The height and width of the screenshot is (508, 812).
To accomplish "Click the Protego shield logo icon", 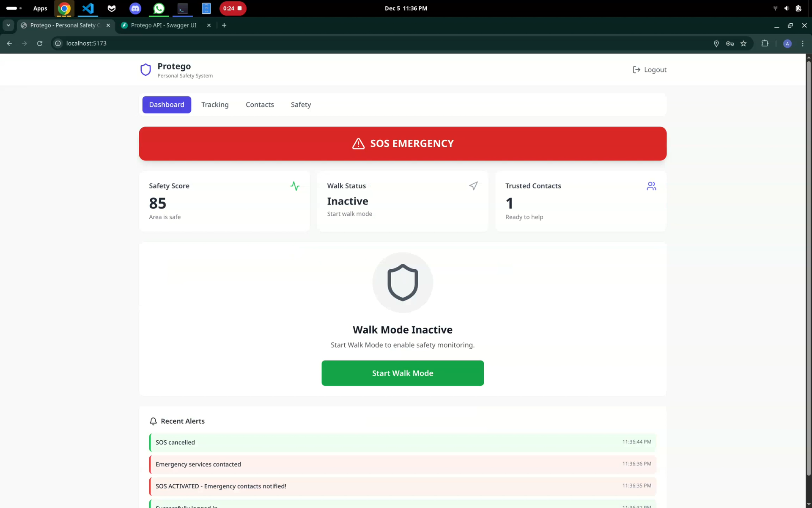I will tap(145, 70).
